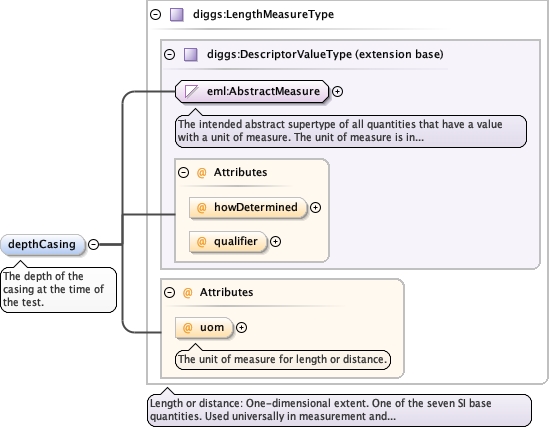Collapse the depthCasing element
550x430 pixels.
coord(93,244)
